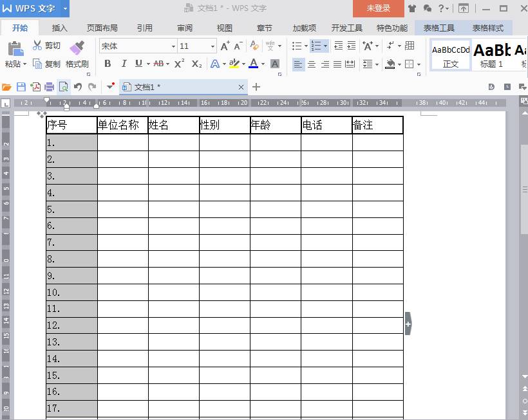Expand the font size dropdown showing 11
This screenshot has width=528, height=420.
click(212, 46)
